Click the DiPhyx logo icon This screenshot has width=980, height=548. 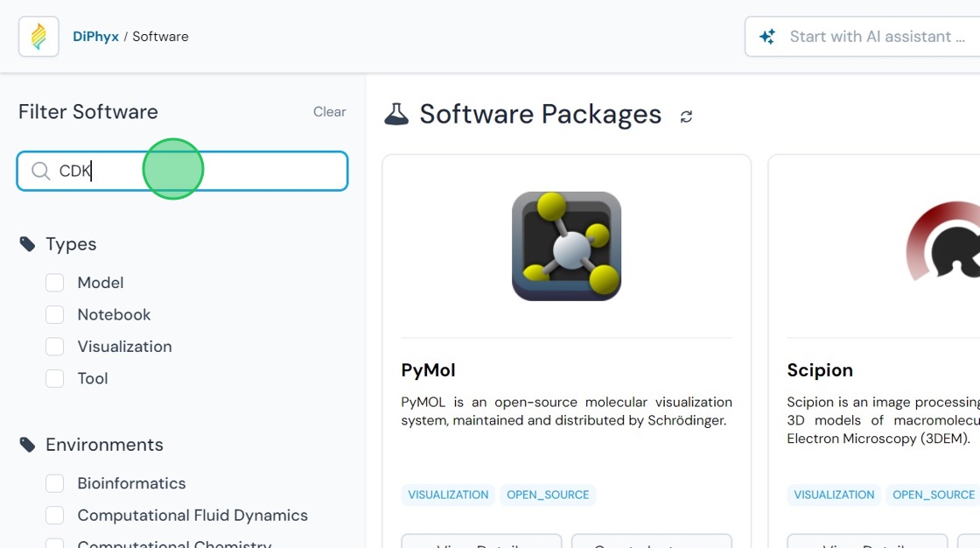click(x=38, y=36)
